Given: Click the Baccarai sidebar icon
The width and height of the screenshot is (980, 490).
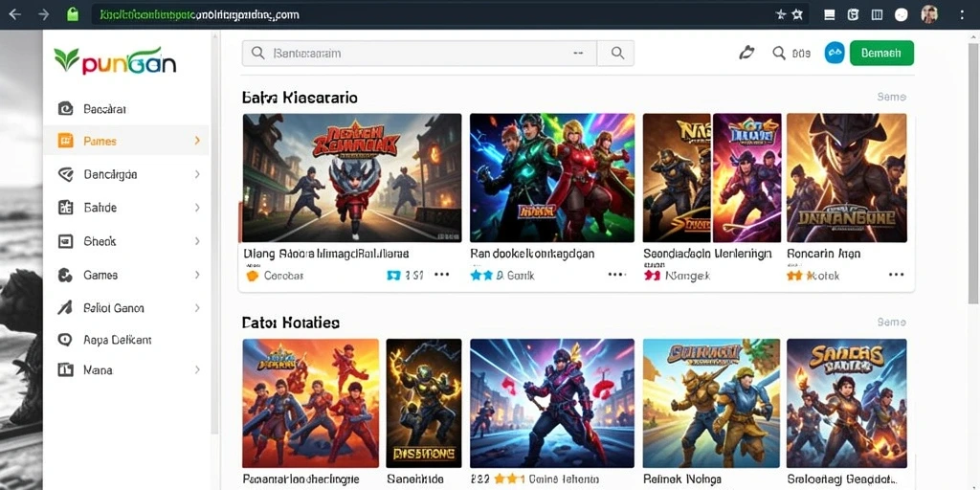Looking at the screenshot, I should 65,109.
